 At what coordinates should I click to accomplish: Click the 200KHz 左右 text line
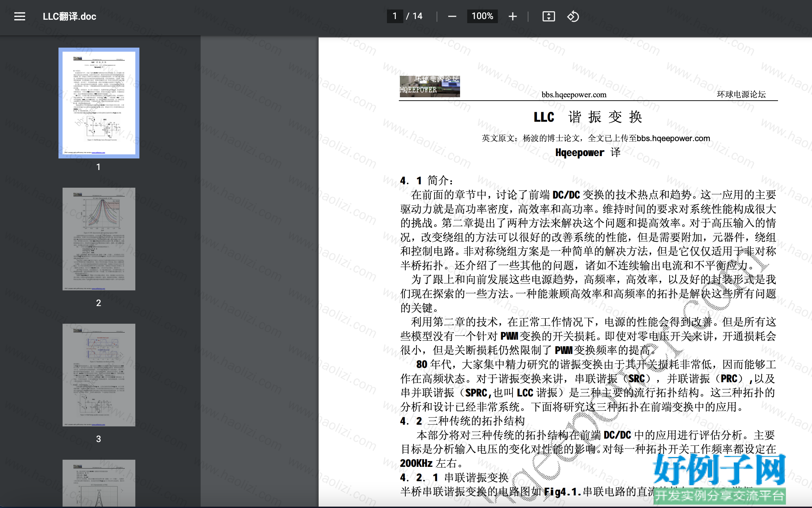click(431, 463)
